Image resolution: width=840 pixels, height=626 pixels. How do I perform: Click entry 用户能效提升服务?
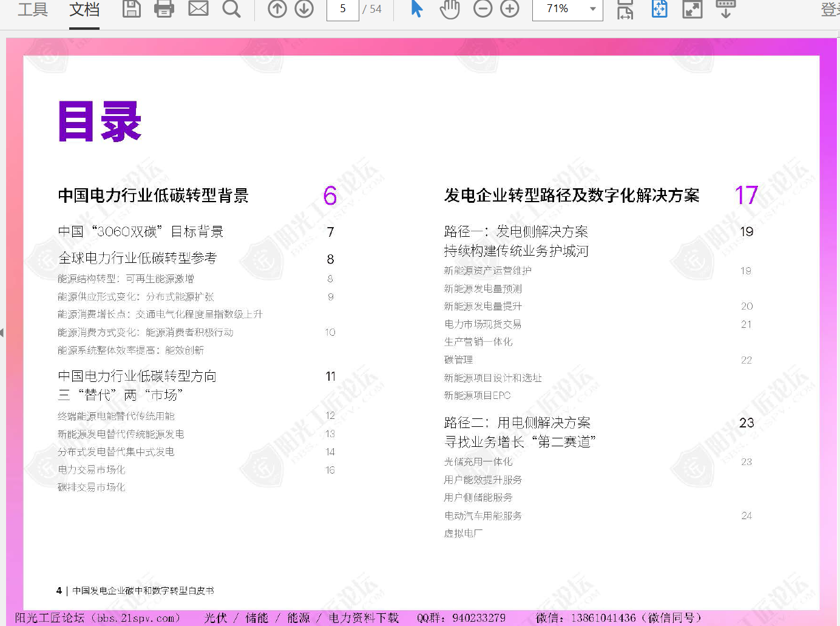coord(483,480)
